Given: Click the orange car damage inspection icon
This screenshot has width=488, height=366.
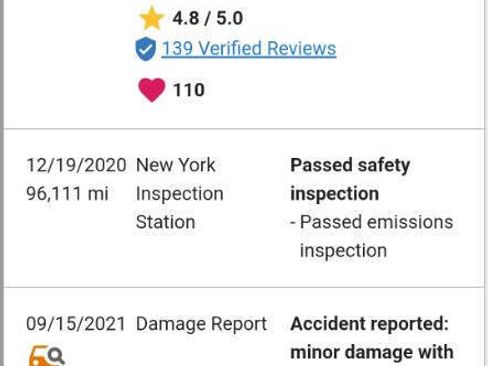Looking at the screenshot, I should [x=47, y=356].
